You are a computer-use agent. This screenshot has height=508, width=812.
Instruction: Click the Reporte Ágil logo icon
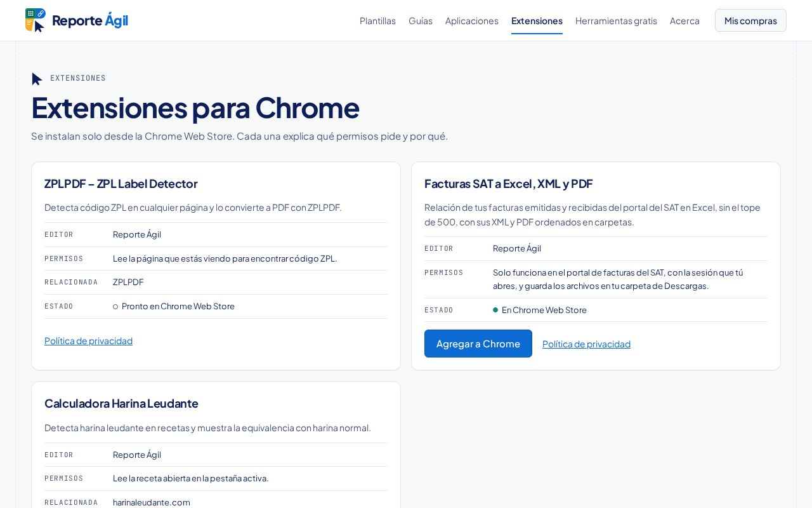pyautogui.click(x=36, y=20)
